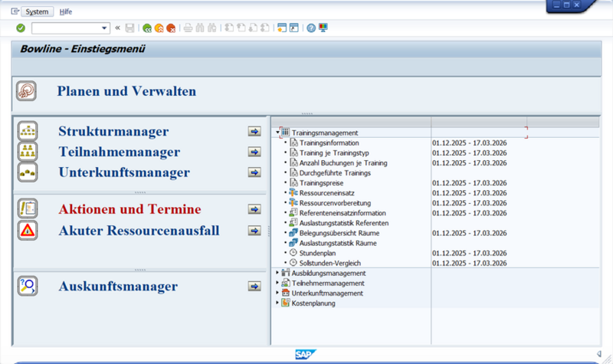Select Belegungsübersicht Räume entry

click(x=339, y=234)
